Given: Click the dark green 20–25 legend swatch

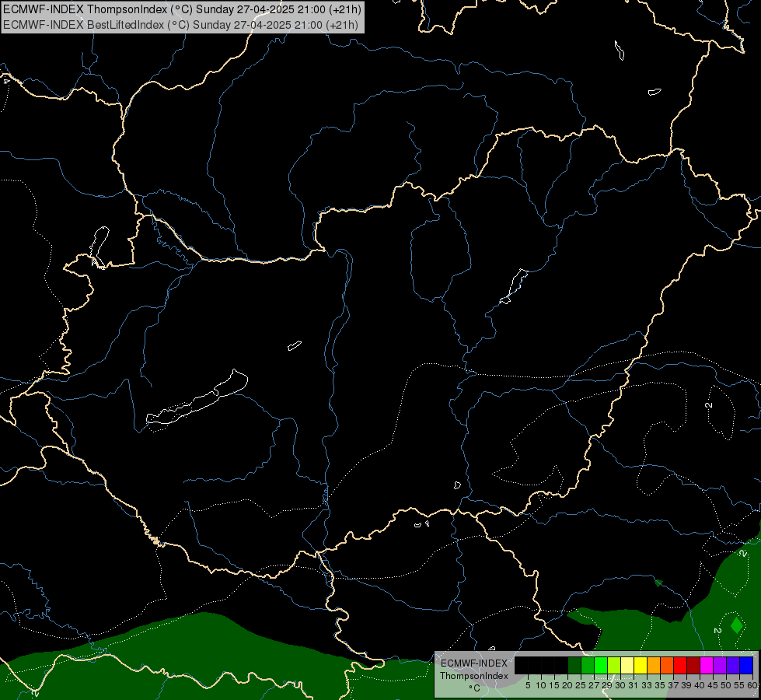Looking at the screenshot, I should point(574,665).
